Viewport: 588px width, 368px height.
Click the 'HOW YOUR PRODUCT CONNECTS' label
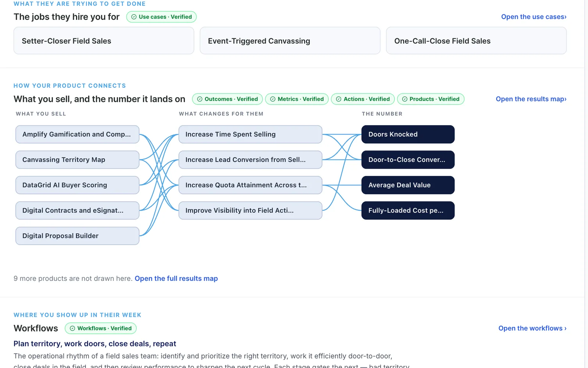tap(70, 86)
